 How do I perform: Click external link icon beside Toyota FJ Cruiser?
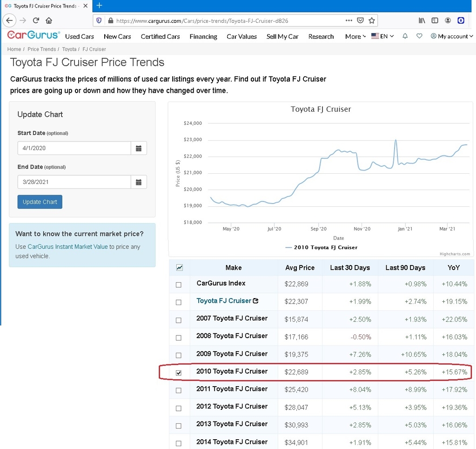[x=255, y=301]
